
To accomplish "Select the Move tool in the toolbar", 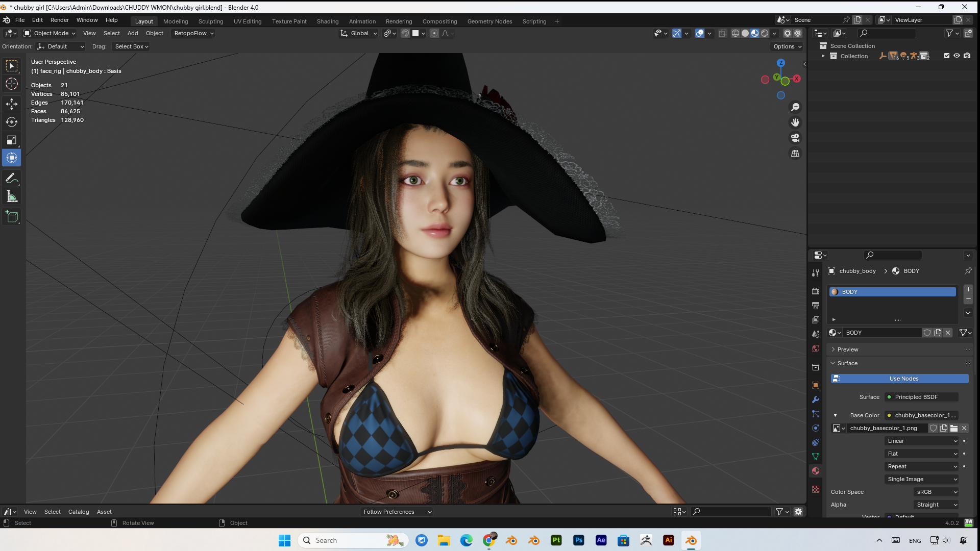I will (11, 104).
